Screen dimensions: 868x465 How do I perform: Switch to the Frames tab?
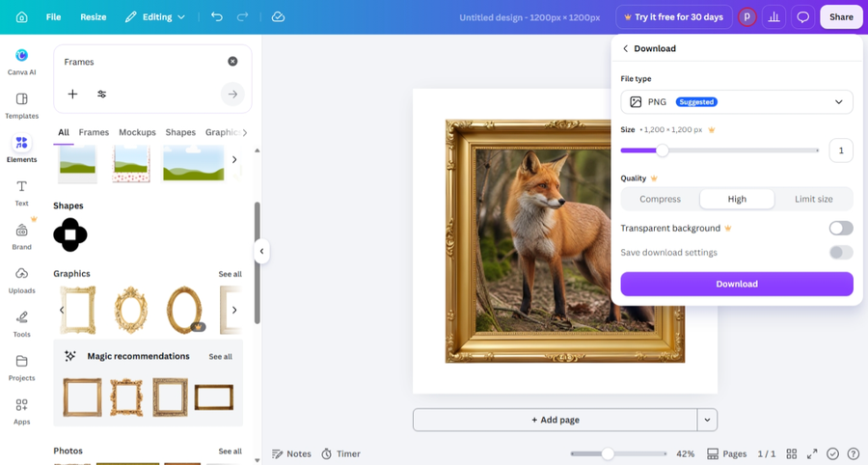[x=94, y=132]
